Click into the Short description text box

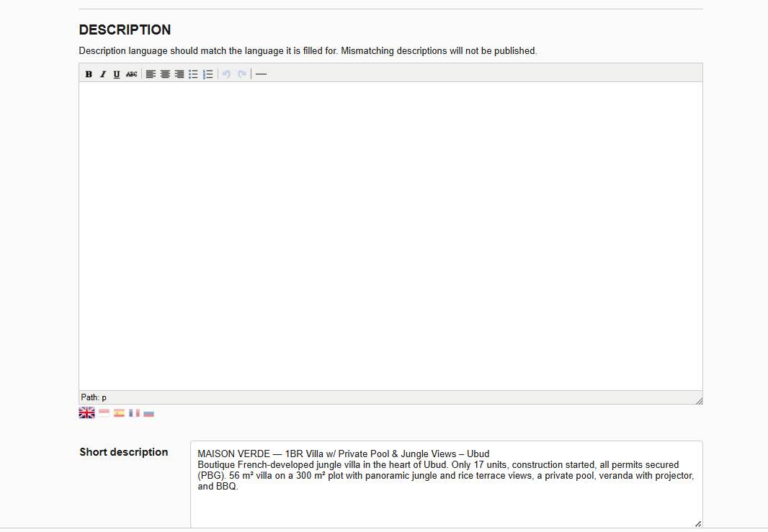point(447,484)
